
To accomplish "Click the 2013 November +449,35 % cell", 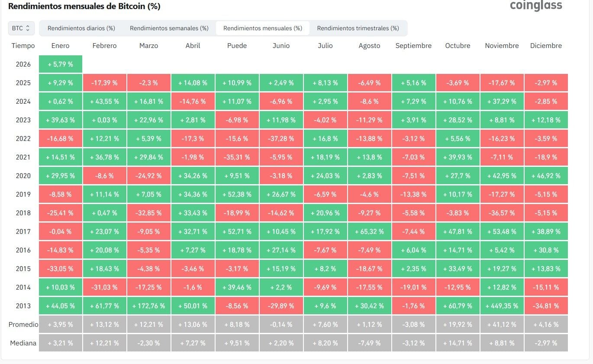I will point(502,306).
